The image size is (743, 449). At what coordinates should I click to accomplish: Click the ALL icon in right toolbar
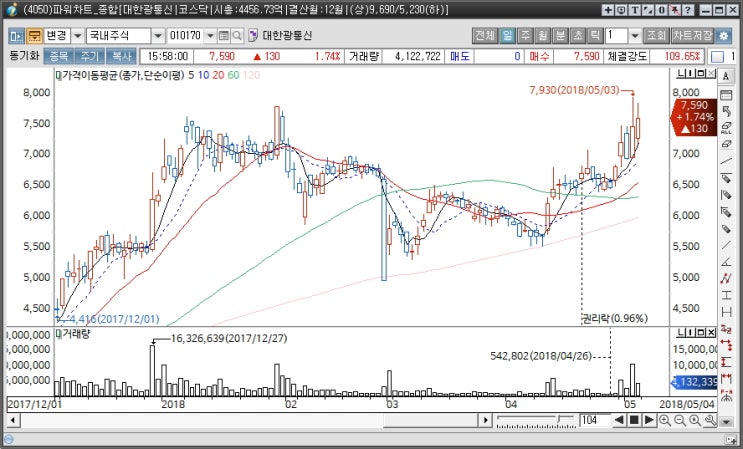726,128
